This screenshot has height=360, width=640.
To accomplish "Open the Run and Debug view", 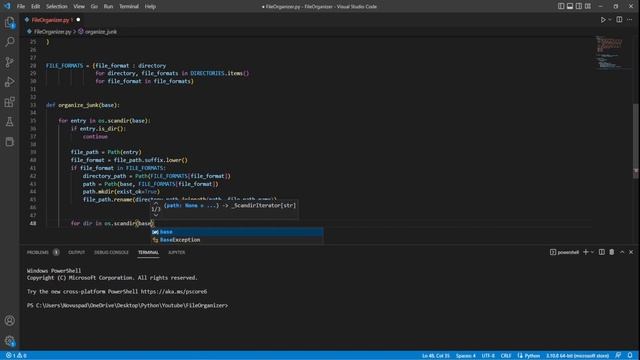I will click(x=9, y=82).
